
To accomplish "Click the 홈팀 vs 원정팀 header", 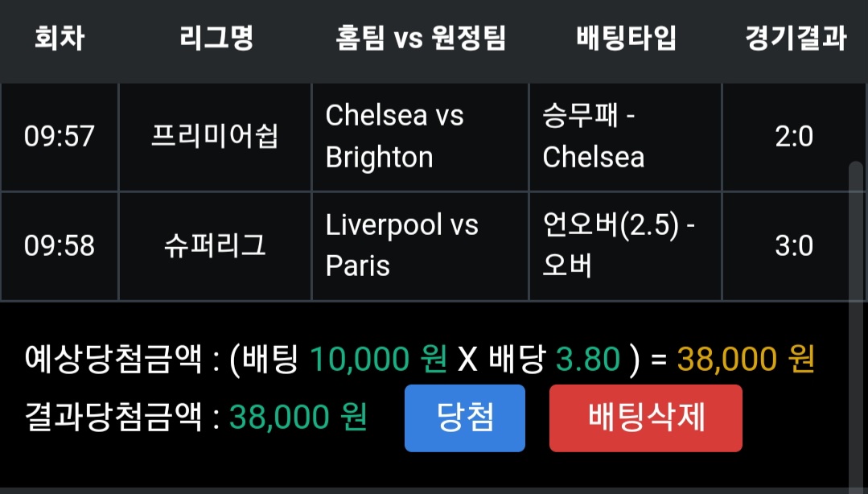I will tap(420, 38).
